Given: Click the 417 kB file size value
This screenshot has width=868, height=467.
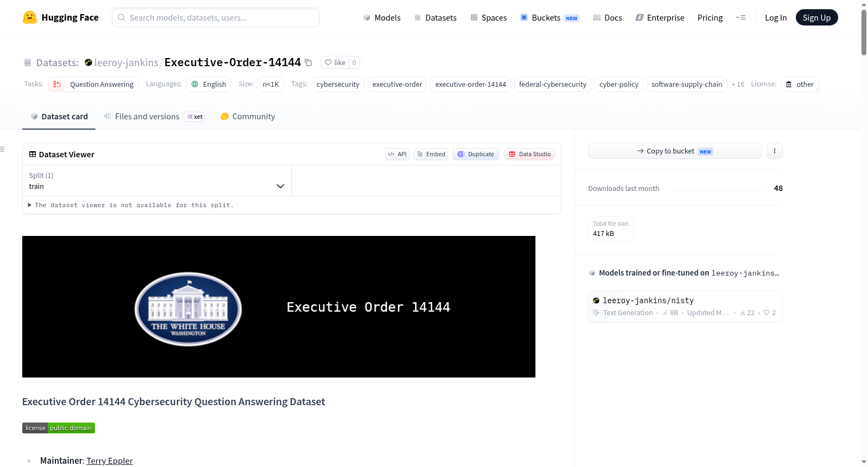Looking at the screenshot, I should tap(603, 233).
